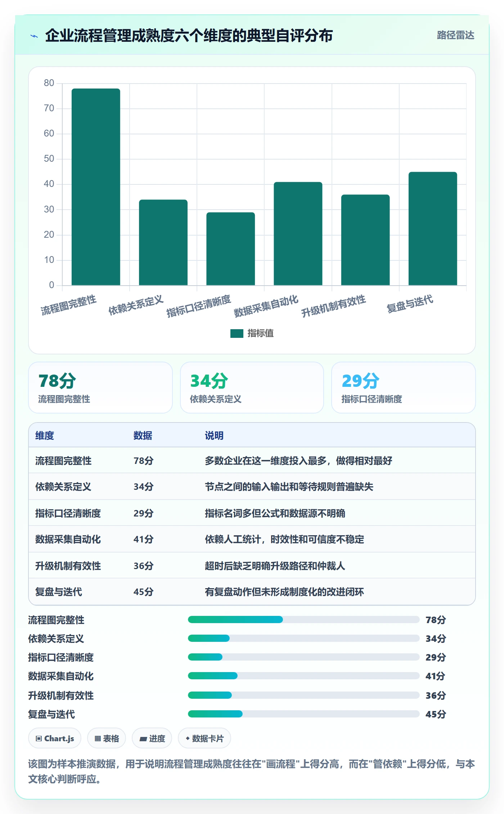The width and height of the screenshot is (504, 814).
Task: Click the footnote starting with 该图为样本推演数据
Action: coord(252,771)
